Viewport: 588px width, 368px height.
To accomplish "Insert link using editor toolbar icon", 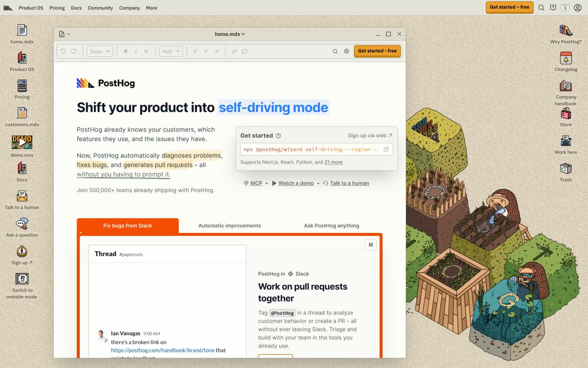I will [x=234, y=51].
